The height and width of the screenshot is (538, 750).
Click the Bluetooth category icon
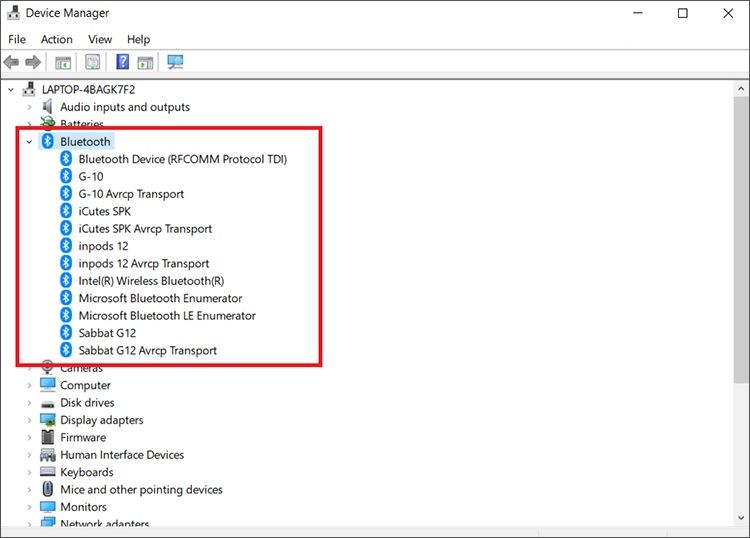click(47, 141)
